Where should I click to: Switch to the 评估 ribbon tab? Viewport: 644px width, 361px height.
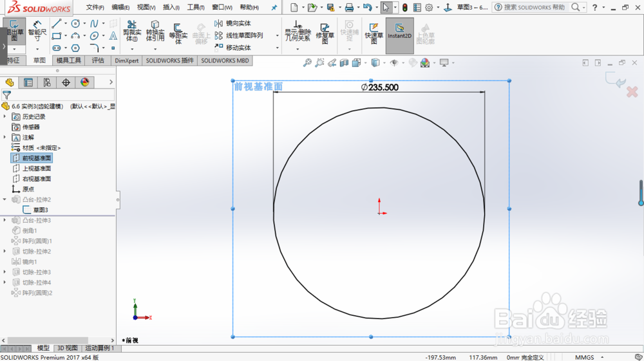98,60
